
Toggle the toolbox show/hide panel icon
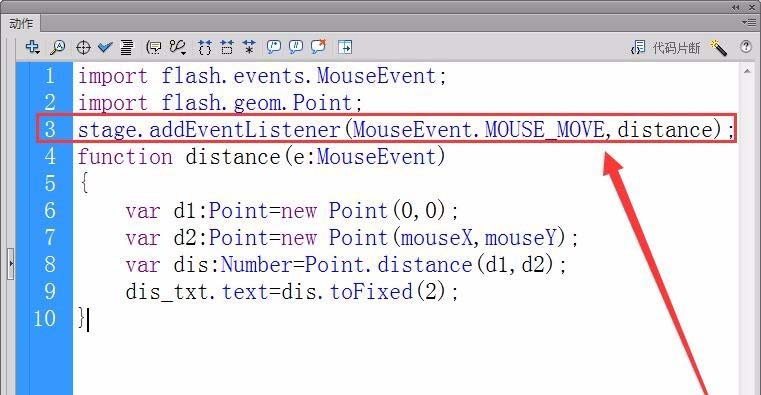[x=345, y=47]
